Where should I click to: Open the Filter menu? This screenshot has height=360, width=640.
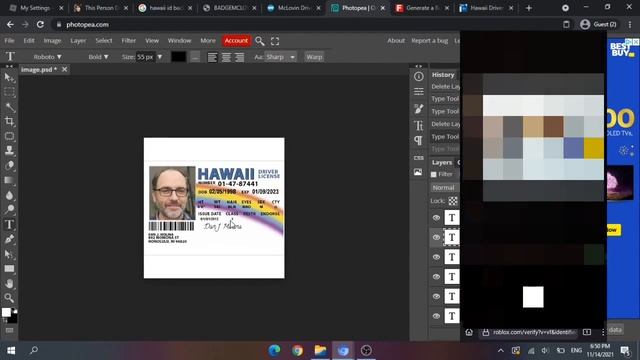129,40
